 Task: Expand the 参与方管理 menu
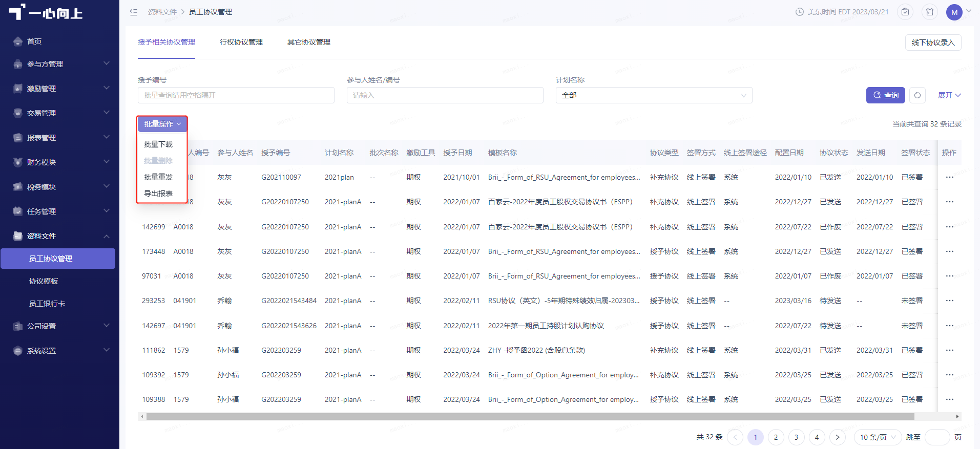107,63
